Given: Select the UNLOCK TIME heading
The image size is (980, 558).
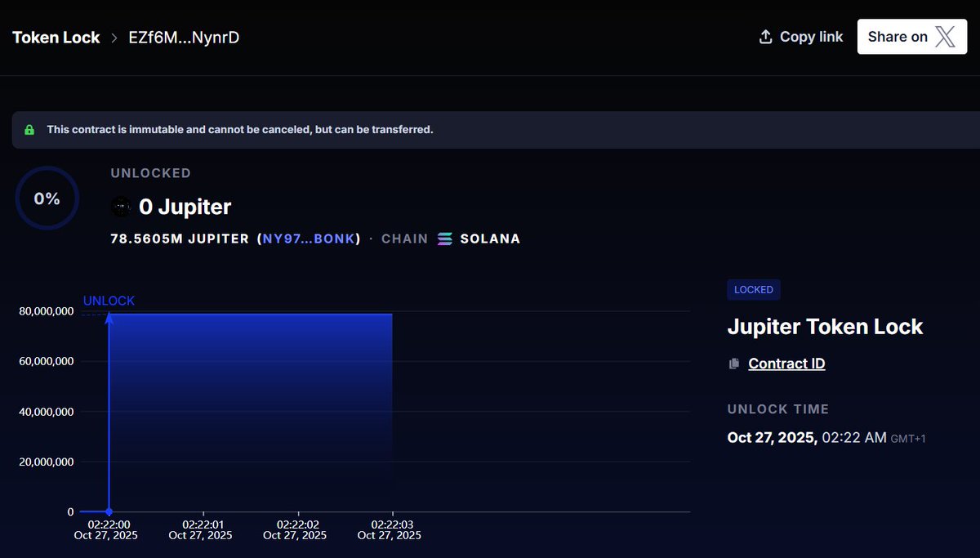Looking at the screenshot, I should [777, 408].
